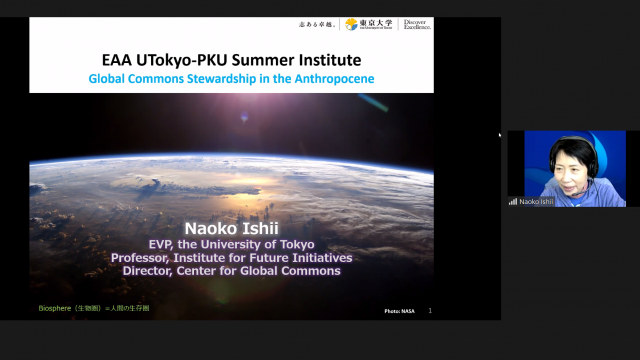640x360 pixels.
Task: Click the green Biosphere caption at bottom
Action: coord(94,308)
